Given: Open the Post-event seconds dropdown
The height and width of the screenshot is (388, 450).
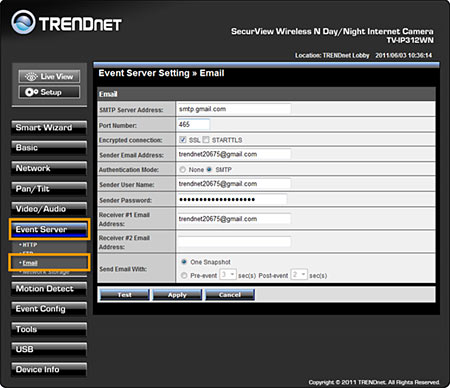Looking at the screenshot, I should (x=299, y=274).
